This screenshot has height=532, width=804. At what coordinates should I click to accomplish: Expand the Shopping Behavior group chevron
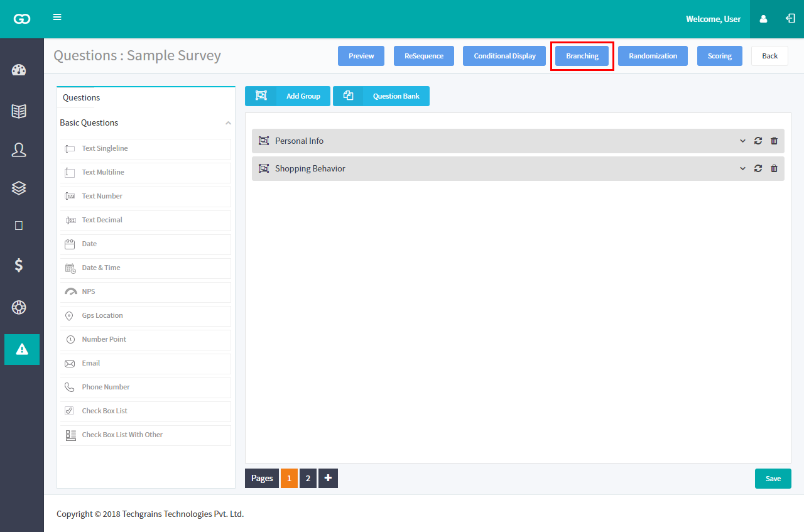[742, 168]
